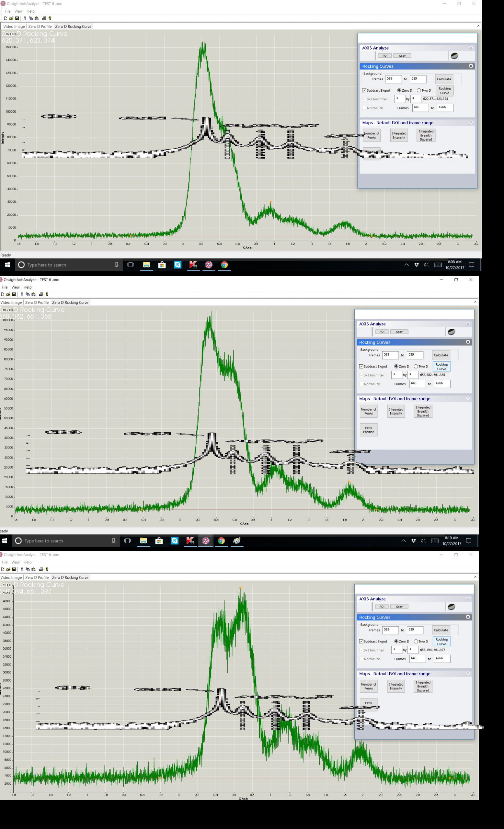Open the Paint app from the taskbar
Screen dimensions: 504x829
click(x=237, y=541)
